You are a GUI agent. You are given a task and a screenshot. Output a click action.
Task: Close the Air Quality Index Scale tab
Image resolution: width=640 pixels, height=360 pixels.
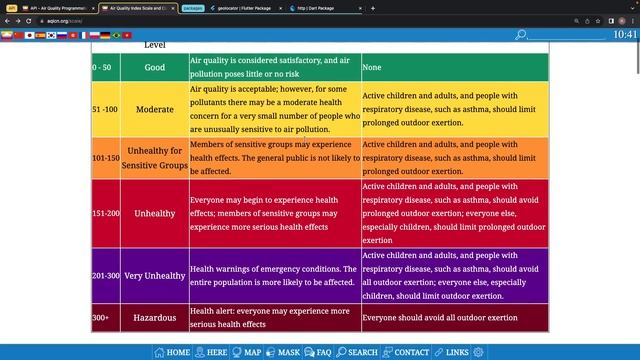173,8
